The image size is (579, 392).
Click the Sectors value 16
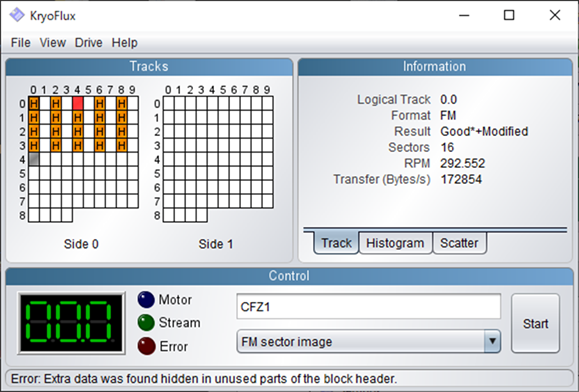[447, 147]
